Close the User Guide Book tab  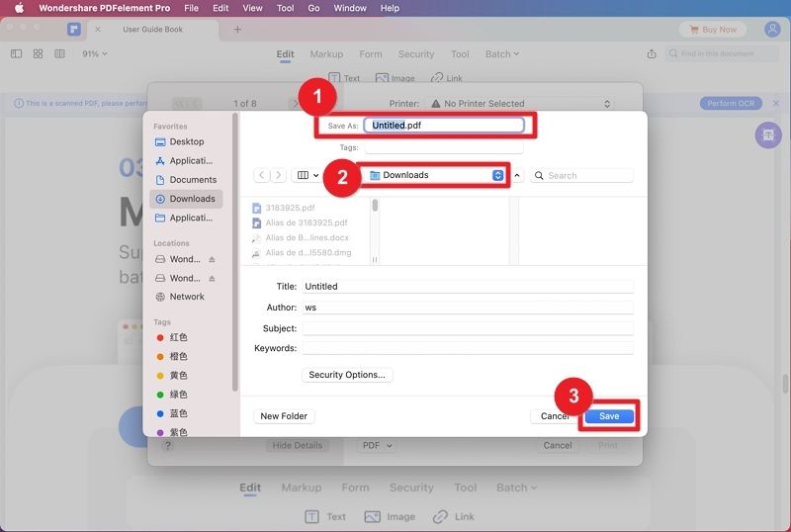98,30
